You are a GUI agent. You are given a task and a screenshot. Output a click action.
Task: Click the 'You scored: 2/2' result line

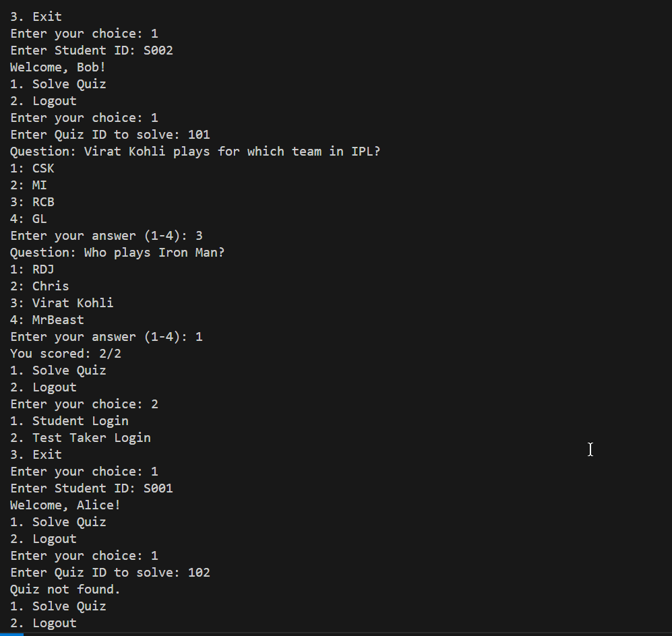pos(65,353)
